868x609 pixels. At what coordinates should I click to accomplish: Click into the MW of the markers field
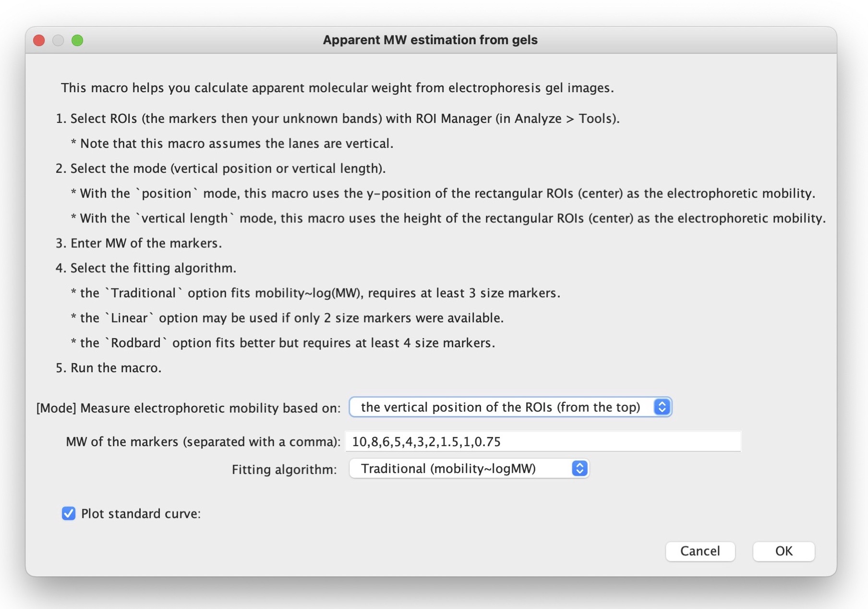542,441
